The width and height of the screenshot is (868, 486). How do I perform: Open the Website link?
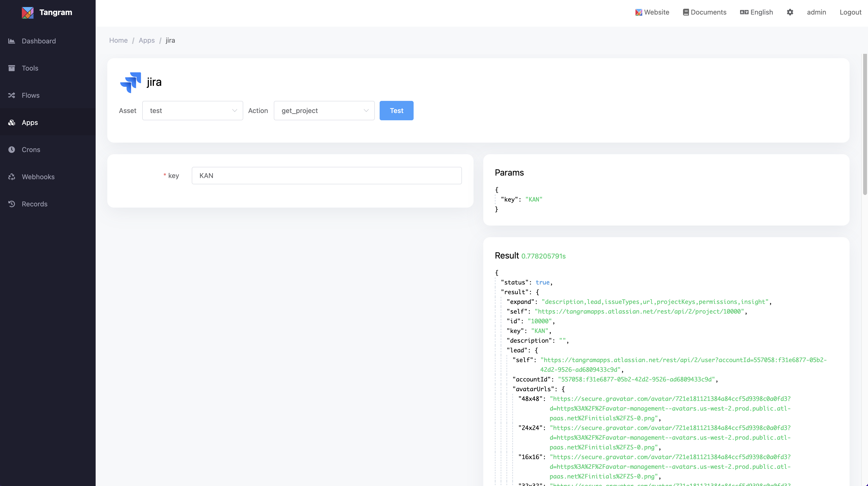[652, 12]
